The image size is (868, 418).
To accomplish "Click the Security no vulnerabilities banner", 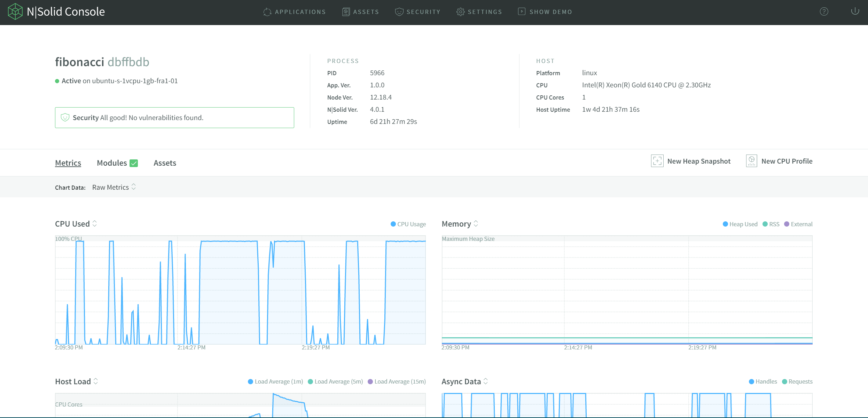I will point(174,118).
